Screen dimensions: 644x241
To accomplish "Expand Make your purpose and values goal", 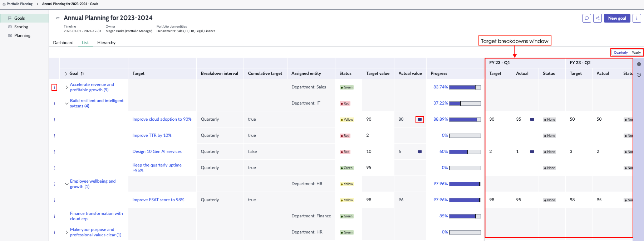I will pos(67,232).
